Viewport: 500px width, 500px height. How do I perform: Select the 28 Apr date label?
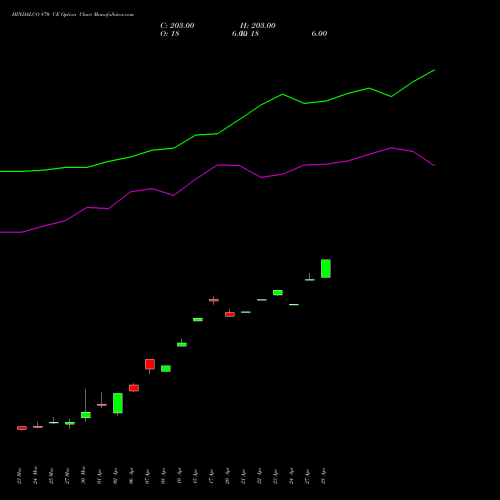[324, 477]
